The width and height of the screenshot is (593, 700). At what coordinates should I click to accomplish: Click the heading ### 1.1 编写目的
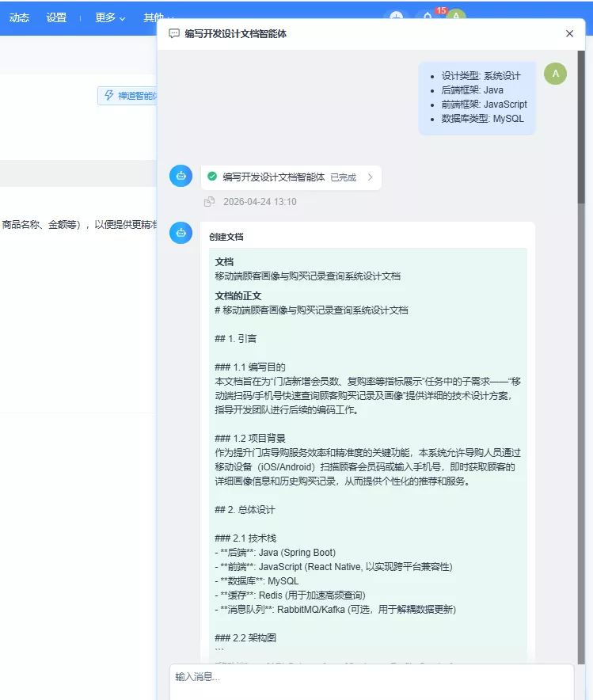pyautogui.click(x=250, y=367)
